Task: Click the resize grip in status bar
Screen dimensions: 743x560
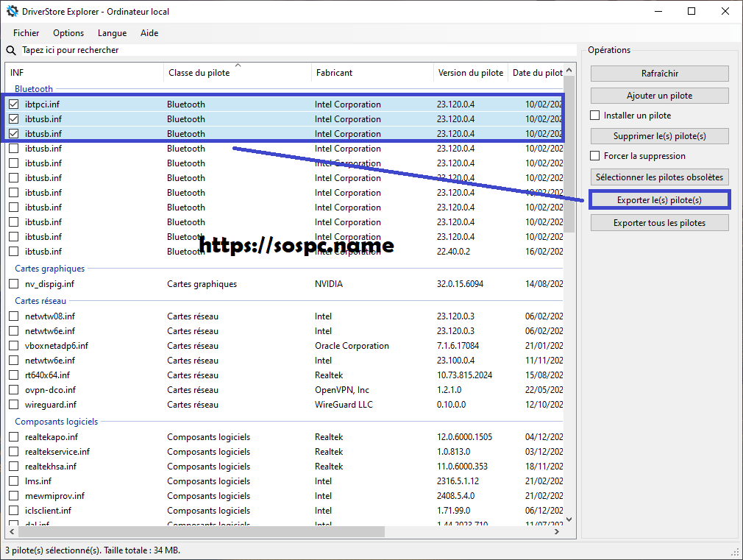Action: 735,552
